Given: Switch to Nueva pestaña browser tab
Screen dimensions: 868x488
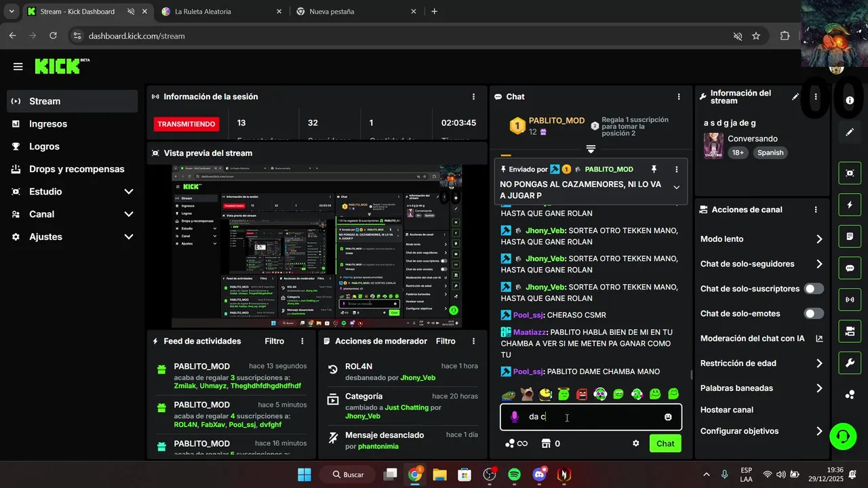Looking at the screenshot, I should tap(356, 12).
